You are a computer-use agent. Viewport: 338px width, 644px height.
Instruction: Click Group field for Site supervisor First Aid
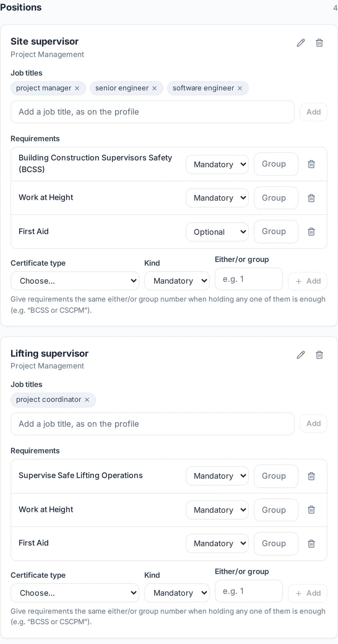(x=276, y=232)
